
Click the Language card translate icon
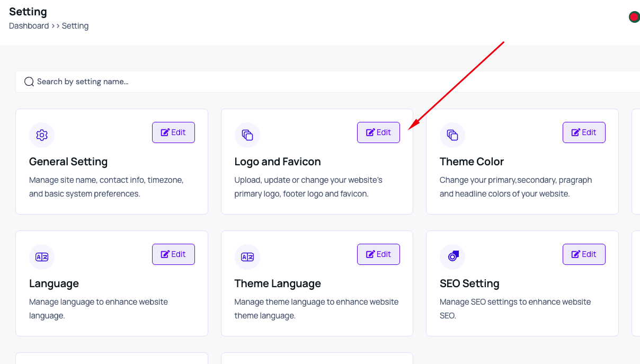click(x=42, y=257)
